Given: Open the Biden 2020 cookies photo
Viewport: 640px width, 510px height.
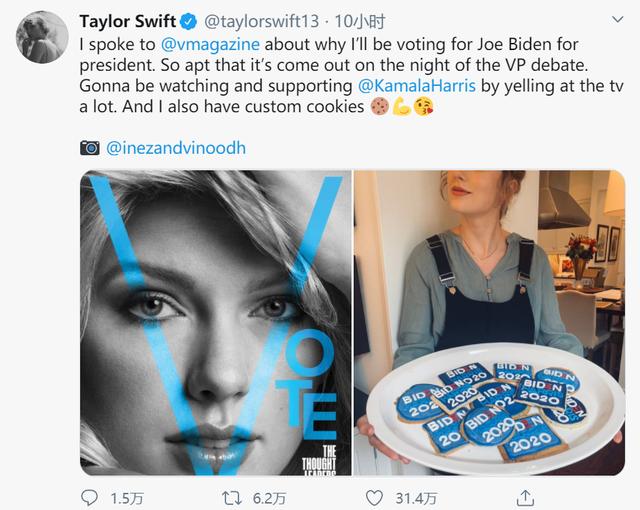Looking at the screenshot, I should click(489, 323).
